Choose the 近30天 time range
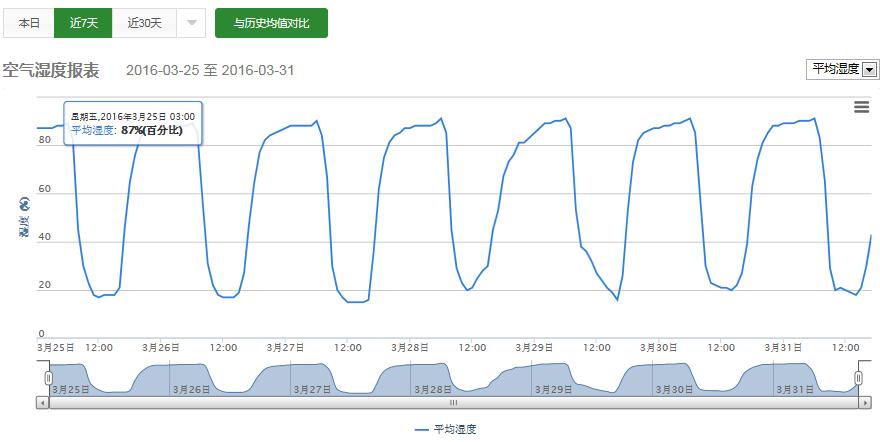Image resolution: width=880 pixels, height=442 pixels. (145, 22)
